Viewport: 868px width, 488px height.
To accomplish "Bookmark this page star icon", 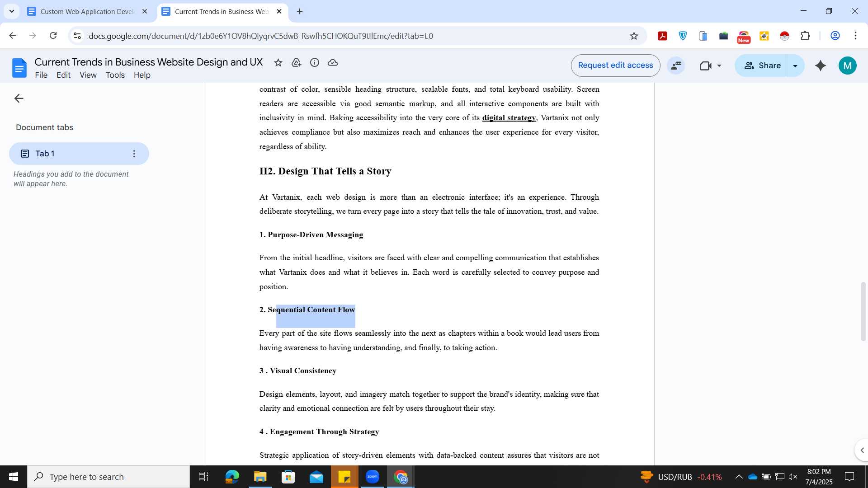I will [x=634, y=36].
